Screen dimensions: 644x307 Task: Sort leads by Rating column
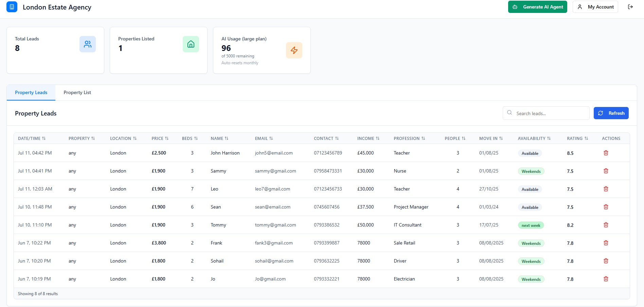pyautogui.click(x=577, y=138)
